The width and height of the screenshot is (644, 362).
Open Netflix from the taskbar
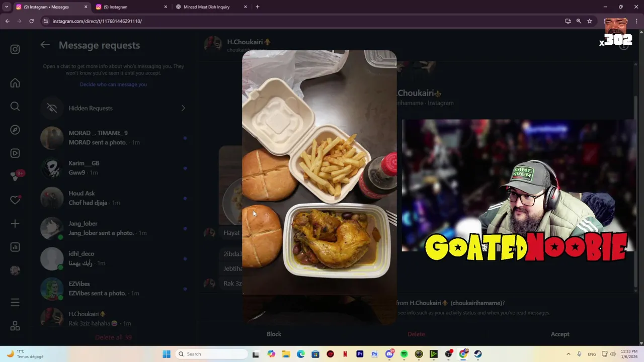(x=345, y=354)
